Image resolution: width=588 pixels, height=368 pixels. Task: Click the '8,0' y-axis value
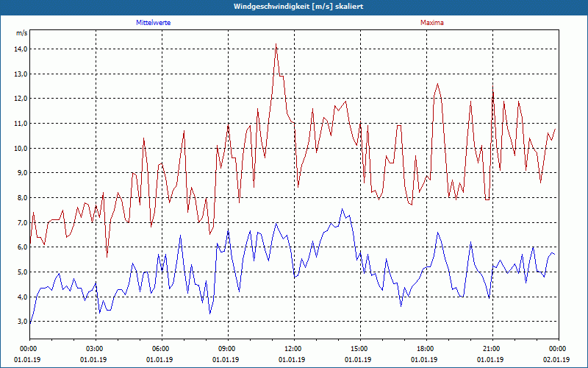[23, 198]
